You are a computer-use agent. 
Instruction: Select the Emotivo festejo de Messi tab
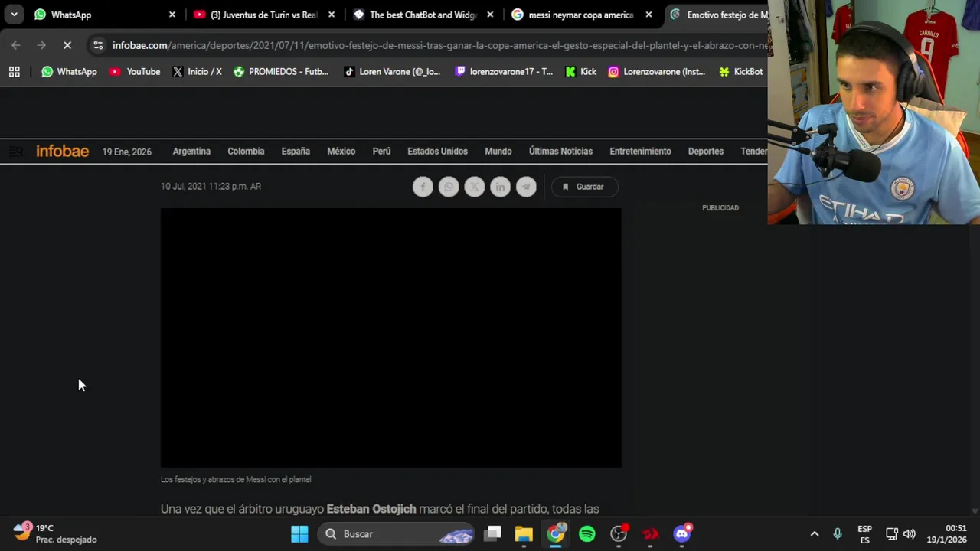(x=718, y=15)
